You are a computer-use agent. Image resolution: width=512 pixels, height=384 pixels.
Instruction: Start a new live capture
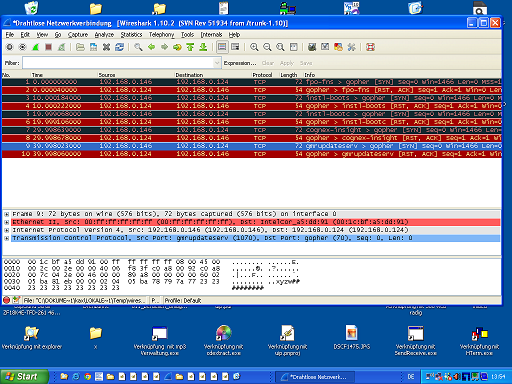(35, 47)
